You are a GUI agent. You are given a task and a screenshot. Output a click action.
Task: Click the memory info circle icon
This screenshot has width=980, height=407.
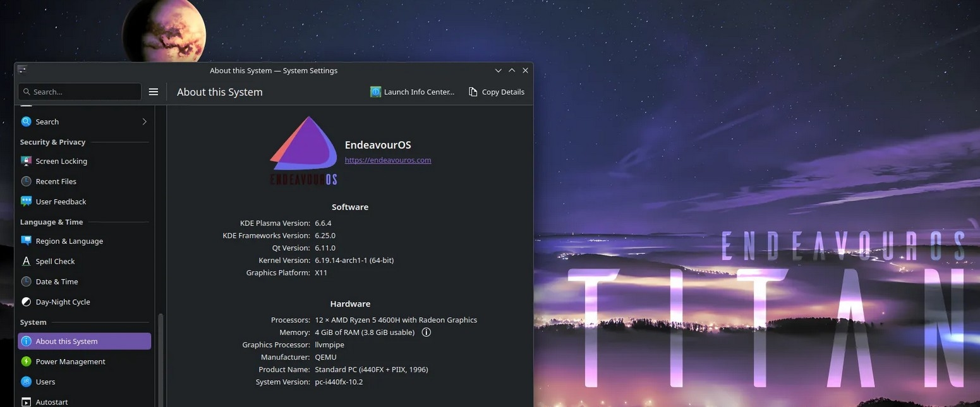426,332
